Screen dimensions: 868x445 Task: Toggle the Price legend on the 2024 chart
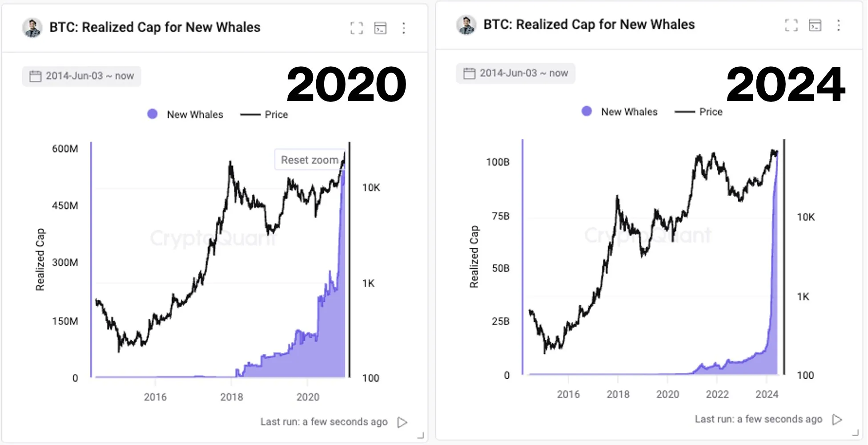click(x=699, y=112)
